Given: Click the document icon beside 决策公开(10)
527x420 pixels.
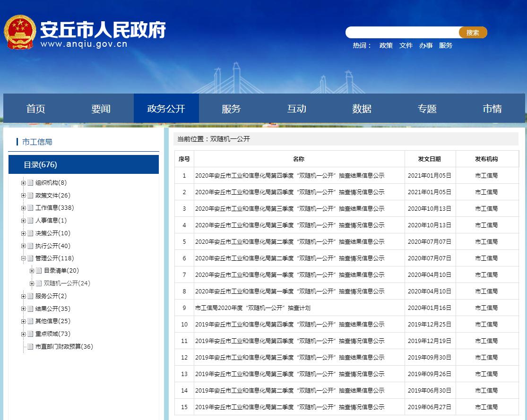Looking at the screenshot, I should [x=30, y=233].
